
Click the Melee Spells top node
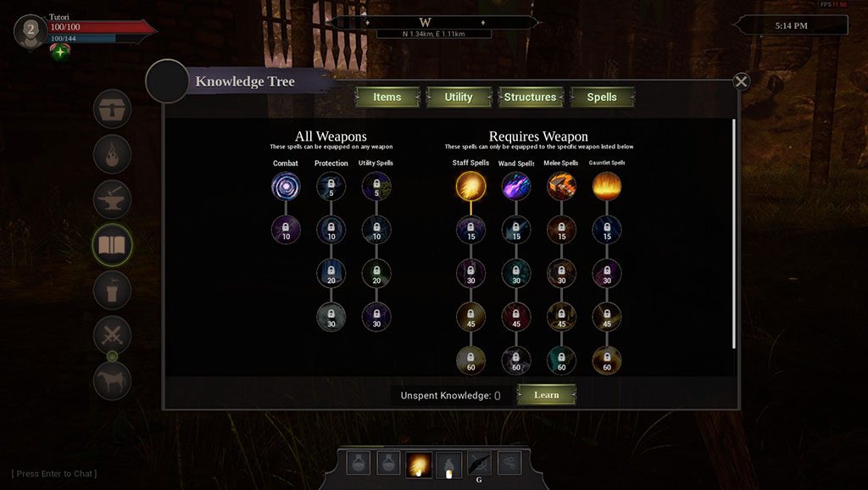click(x=561, y=186)
